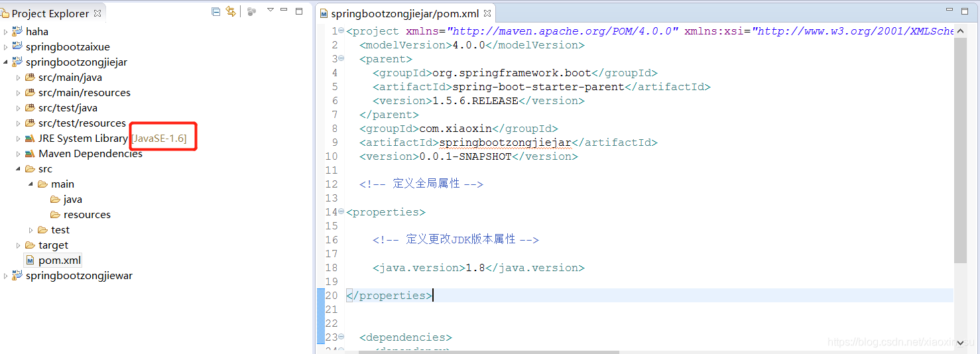Click the 定义更改JDK版本属性 comment line
This screenshot has height=354, width=980.
tap(456, 239)
